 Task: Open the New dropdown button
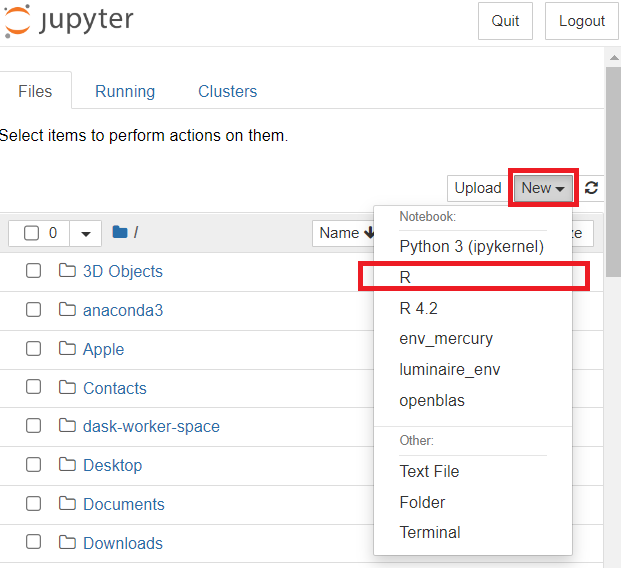543,188
